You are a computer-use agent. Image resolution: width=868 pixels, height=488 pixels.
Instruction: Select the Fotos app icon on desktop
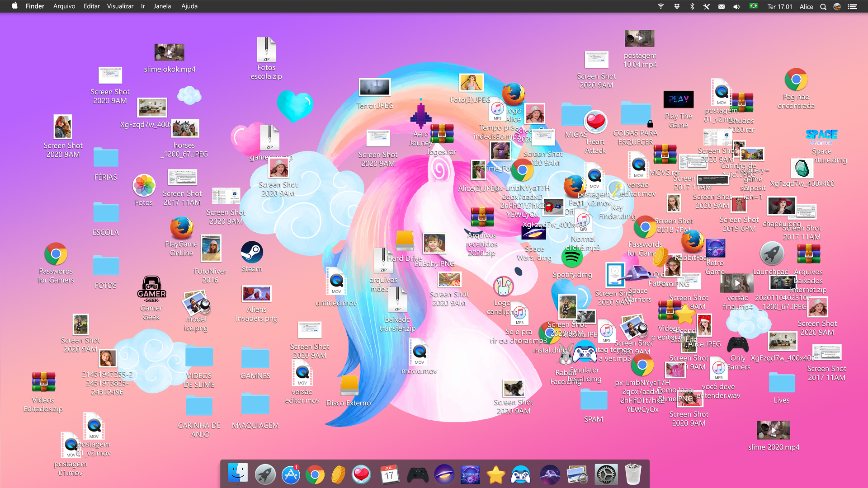coord(144,185)
